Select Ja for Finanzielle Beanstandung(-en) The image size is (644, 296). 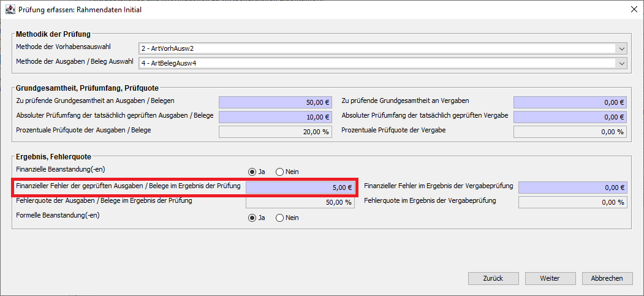click(x=251, y=172)
